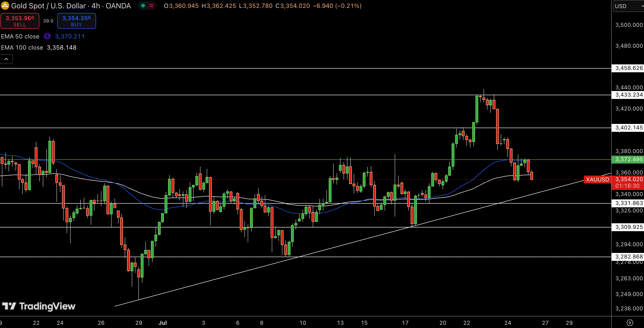The height and width of the screenshot is (328, 644).
Task: Click the close value C3,354.020
Action: point(293,6)
